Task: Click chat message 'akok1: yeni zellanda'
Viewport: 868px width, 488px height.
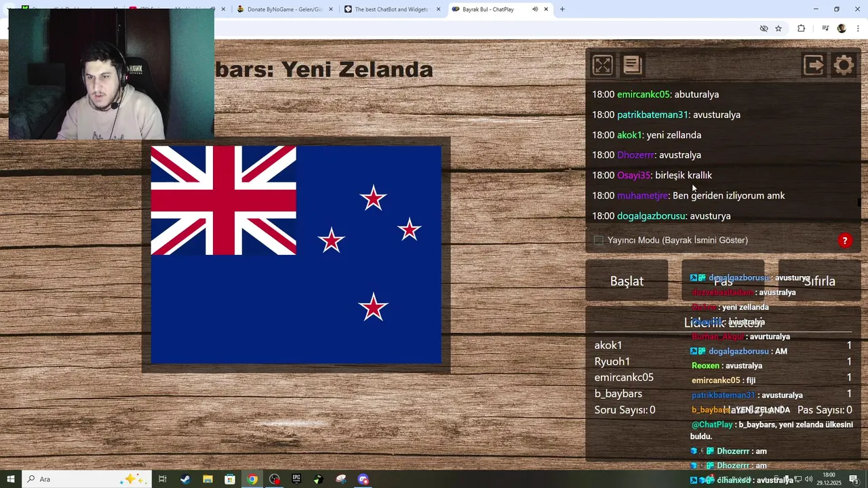Action: pyautogui.click(x=646, y=135)
